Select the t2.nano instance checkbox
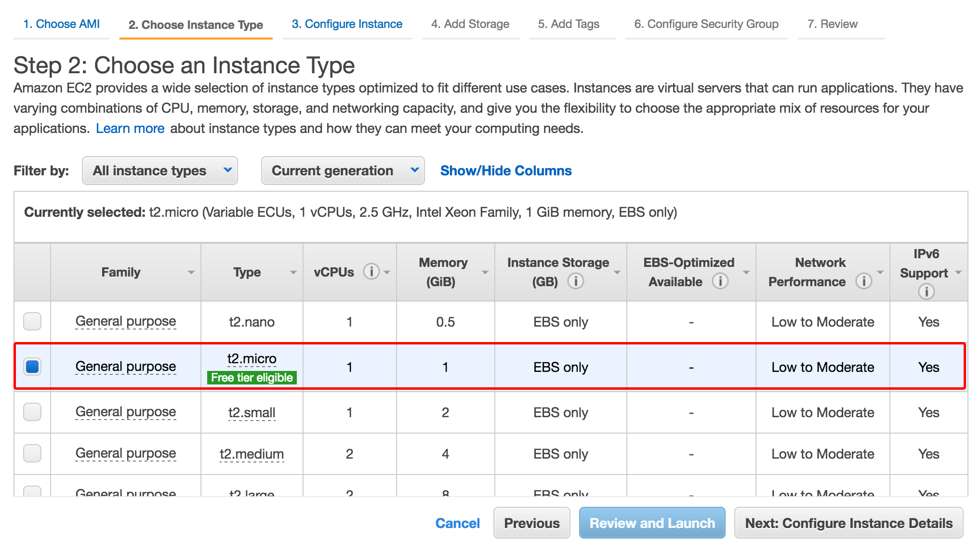The height and width of the screenshot is (554, 980). (x=32, y=321)
